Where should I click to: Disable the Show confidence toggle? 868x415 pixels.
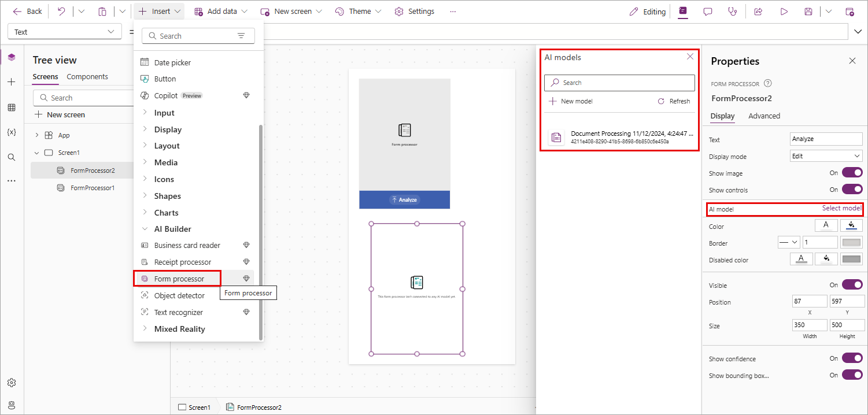(x=852, y=358)
